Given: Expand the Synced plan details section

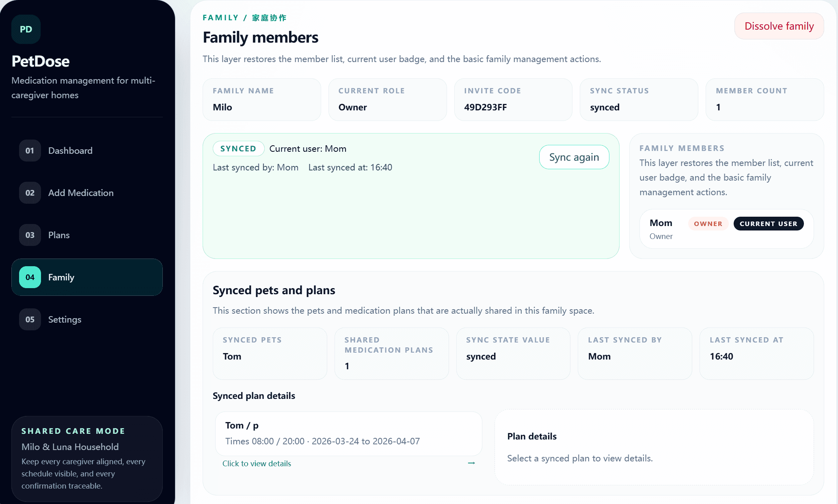Looking at the screenshot, I should (254, 396).
